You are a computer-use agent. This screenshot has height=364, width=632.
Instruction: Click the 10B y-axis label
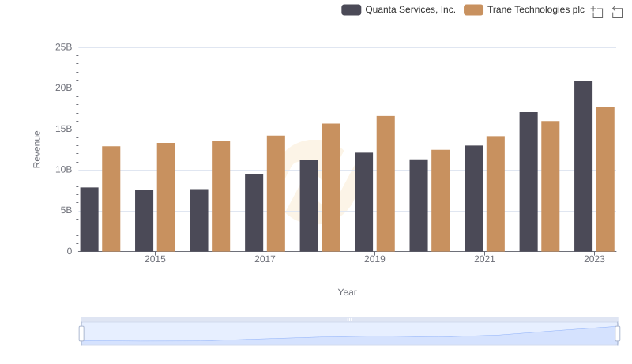[x=64, y=170]
